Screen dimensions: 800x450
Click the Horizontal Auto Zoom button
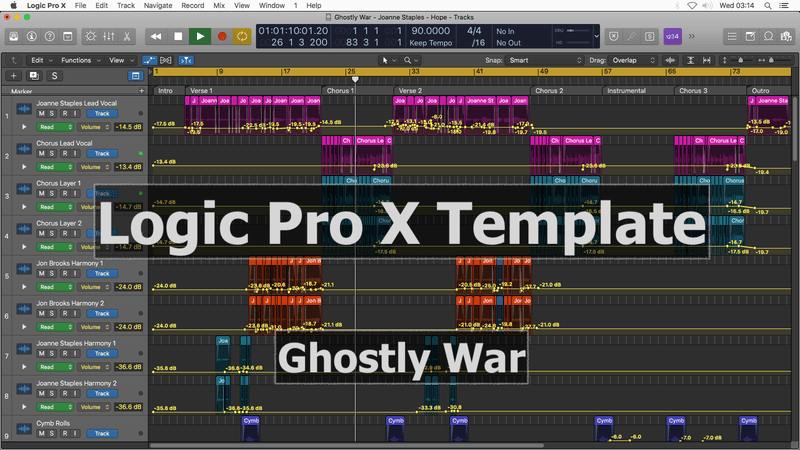(x=707, y=60)
